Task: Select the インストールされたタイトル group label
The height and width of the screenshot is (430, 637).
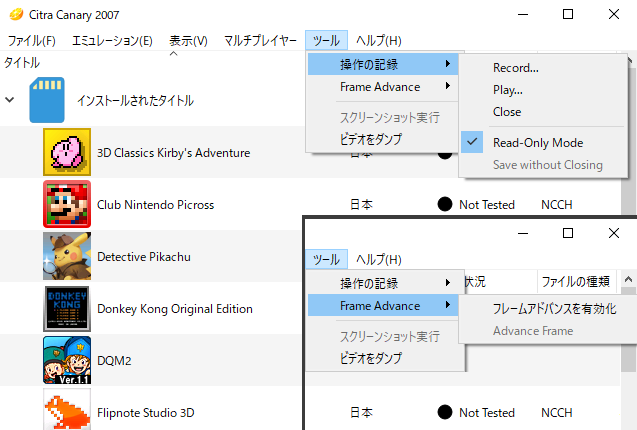Action: (x=135, y=100)
